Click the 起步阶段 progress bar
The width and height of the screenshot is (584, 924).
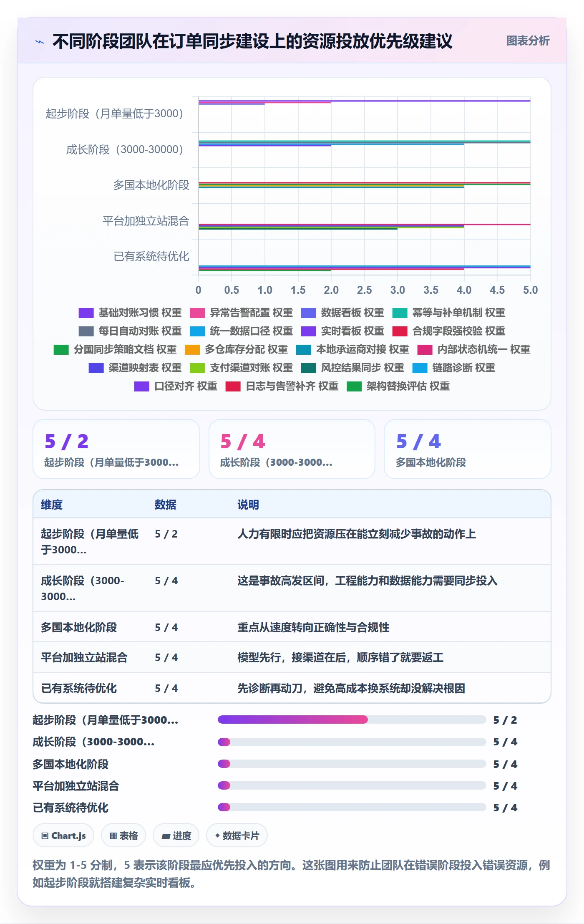[x=352, y=720]
